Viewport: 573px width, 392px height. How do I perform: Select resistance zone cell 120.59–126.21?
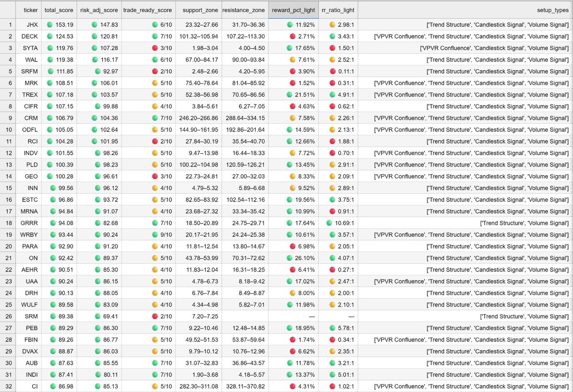244,165
